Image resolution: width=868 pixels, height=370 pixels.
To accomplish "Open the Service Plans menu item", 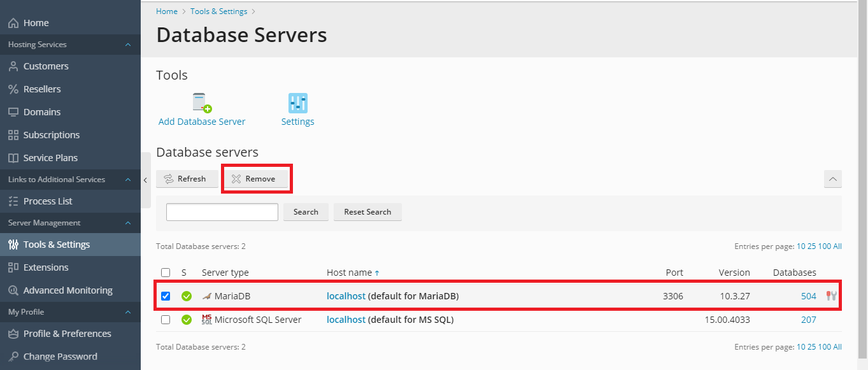I will 70,158.
